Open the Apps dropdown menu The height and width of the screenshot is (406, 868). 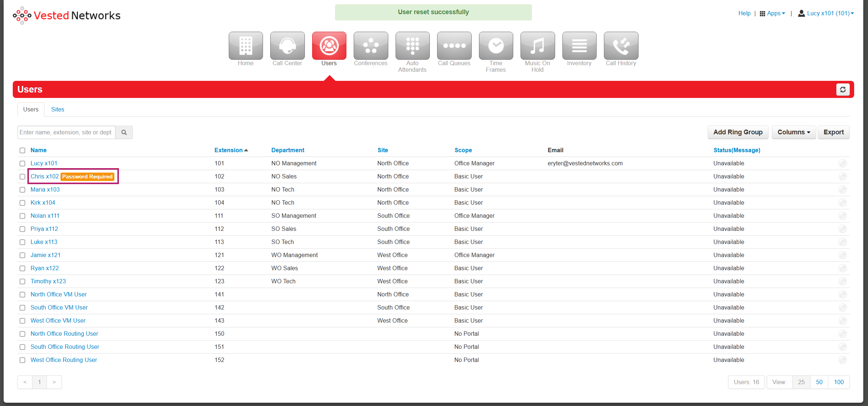pos(773,13)
